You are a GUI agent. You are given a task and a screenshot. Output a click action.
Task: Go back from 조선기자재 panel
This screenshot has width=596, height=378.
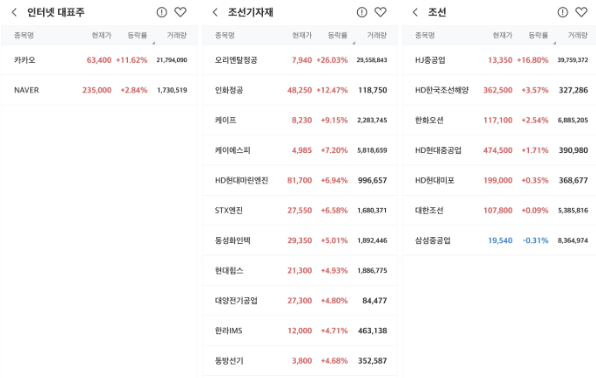215,13
